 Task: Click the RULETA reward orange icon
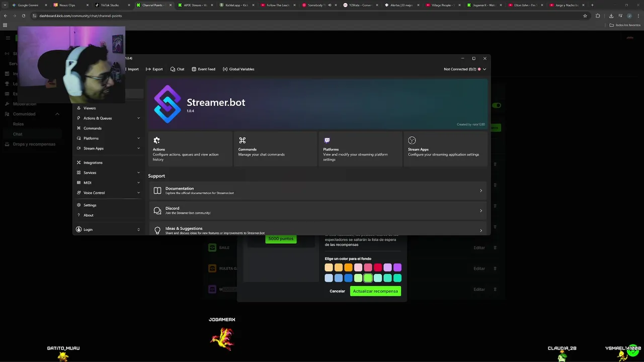(x=212, y=268)
